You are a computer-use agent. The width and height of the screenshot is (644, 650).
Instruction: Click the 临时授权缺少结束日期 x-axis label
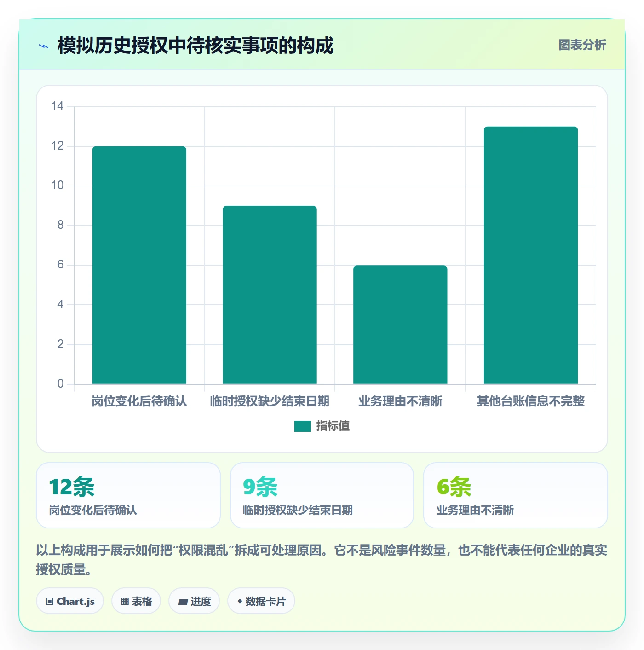point(270,401)
